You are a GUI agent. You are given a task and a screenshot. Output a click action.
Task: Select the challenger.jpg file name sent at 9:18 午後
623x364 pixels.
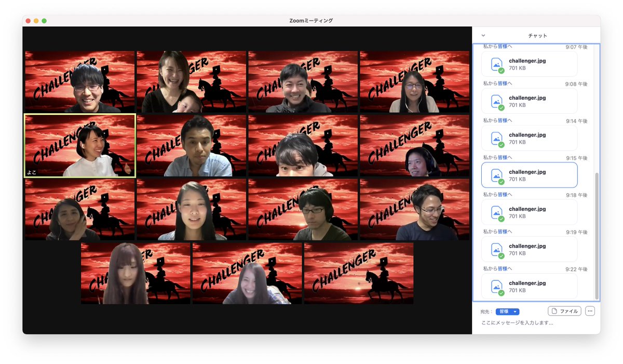527,209
